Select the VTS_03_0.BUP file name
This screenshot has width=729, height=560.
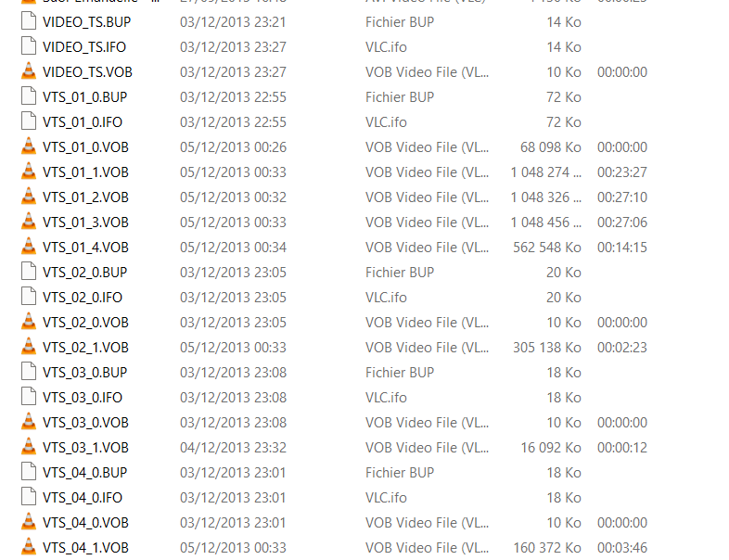[84, 372]
